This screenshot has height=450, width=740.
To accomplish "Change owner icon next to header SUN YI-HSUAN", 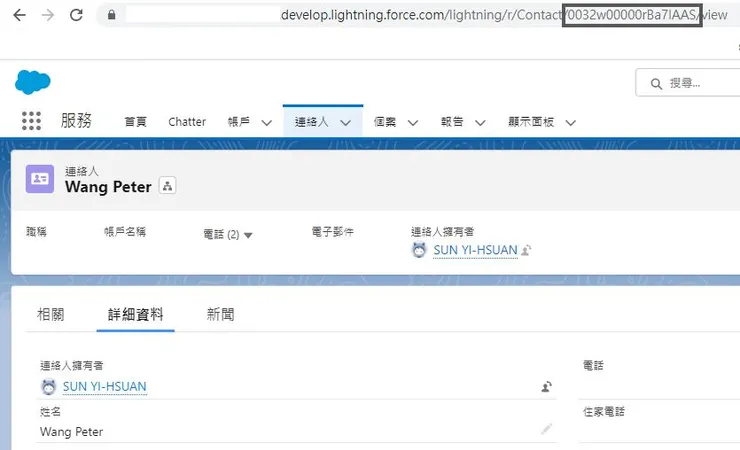I will coord(526,250).
